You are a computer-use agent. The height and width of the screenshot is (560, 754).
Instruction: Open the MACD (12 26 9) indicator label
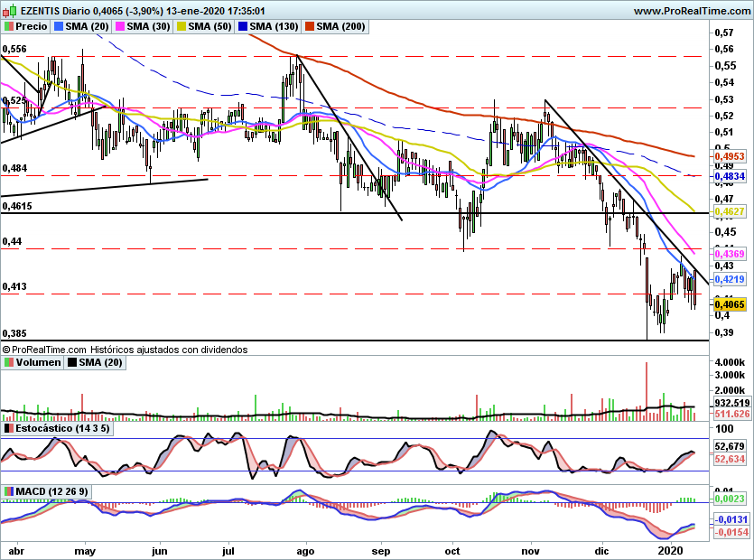point(52,491)
